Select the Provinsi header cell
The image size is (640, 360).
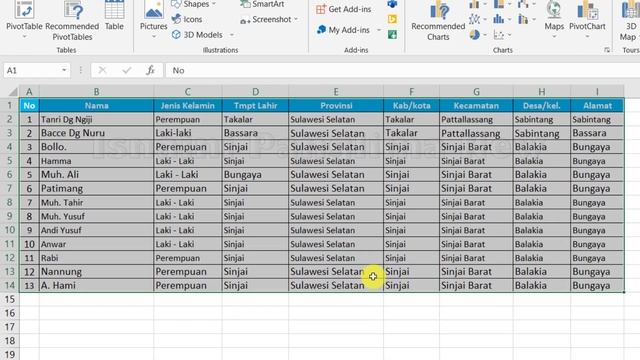point(336,105)
